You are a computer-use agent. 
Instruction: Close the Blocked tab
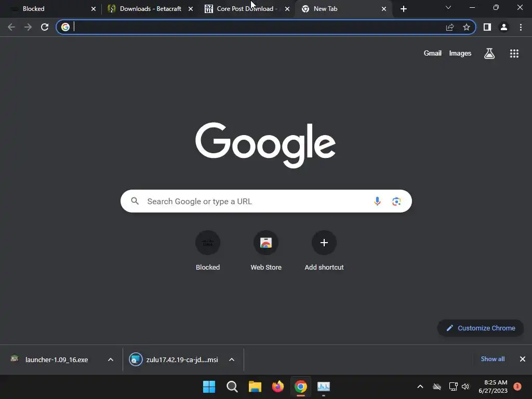tap(94, 9)
